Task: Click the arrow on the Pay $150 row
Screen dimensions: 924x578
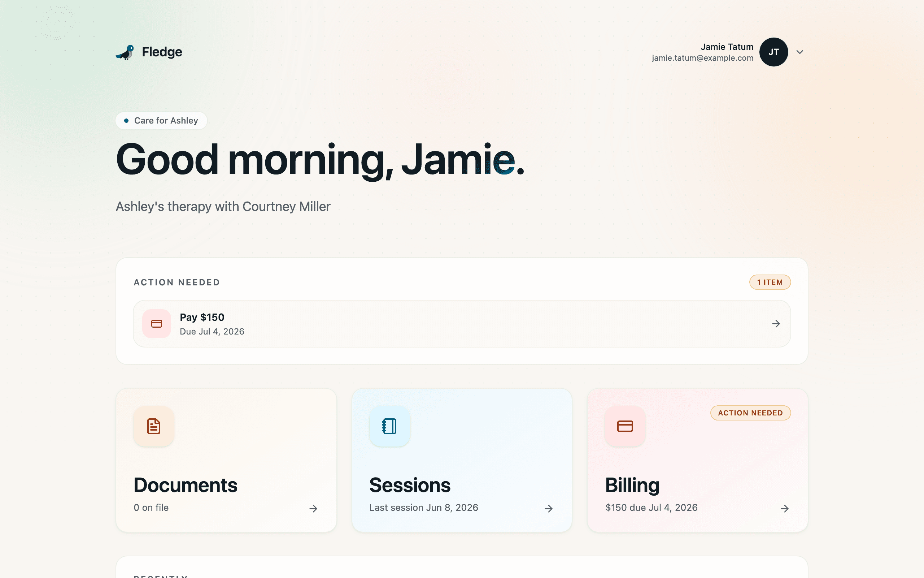Action: coord(776,324)
